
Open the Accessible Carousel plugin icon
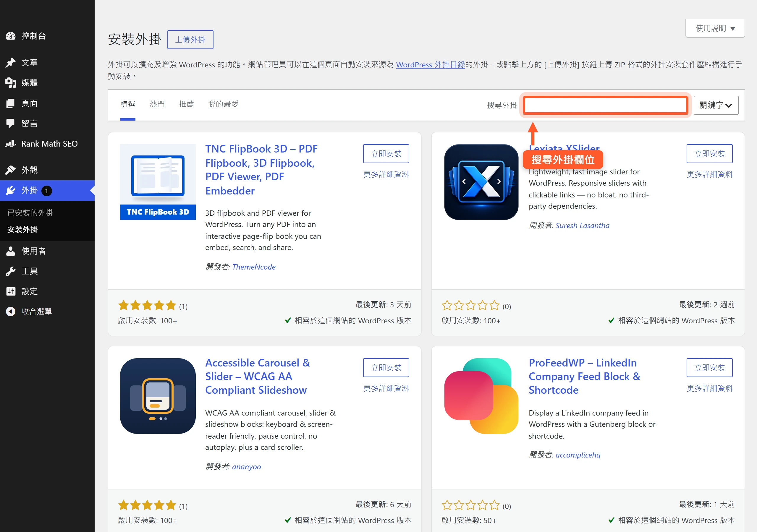(158, 396)
